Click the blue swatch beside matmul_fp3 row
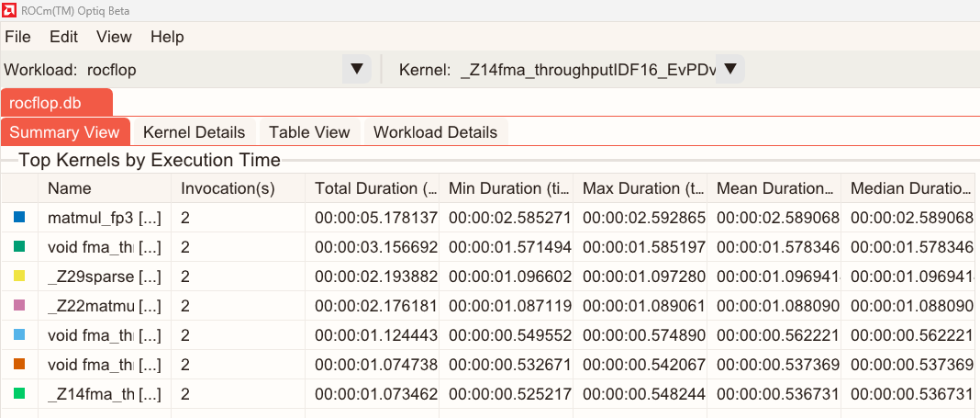The image size is (980, 418). click(x=19, y=218)
